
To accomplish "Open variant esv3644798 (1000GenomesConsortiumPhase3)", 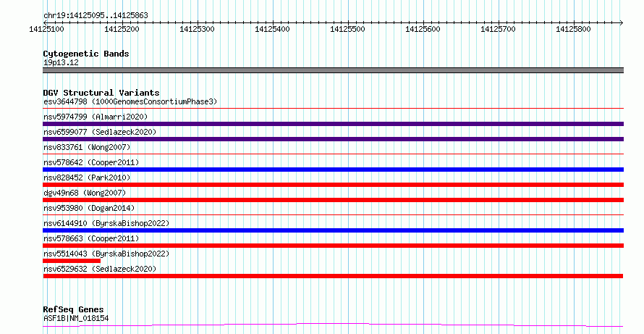I will 130,101.
